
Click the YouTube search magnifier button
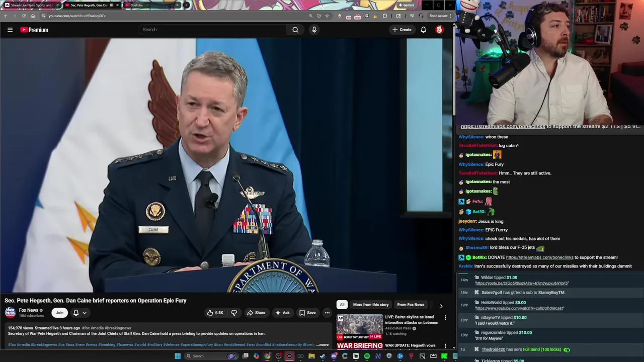point(295,30)
